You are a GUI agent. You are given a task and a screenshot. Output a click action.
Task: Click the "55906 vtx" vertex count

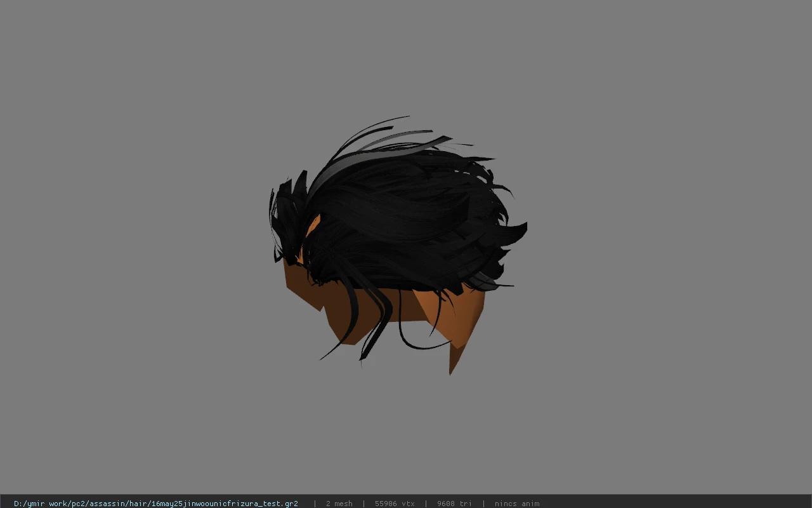[395, 504]
